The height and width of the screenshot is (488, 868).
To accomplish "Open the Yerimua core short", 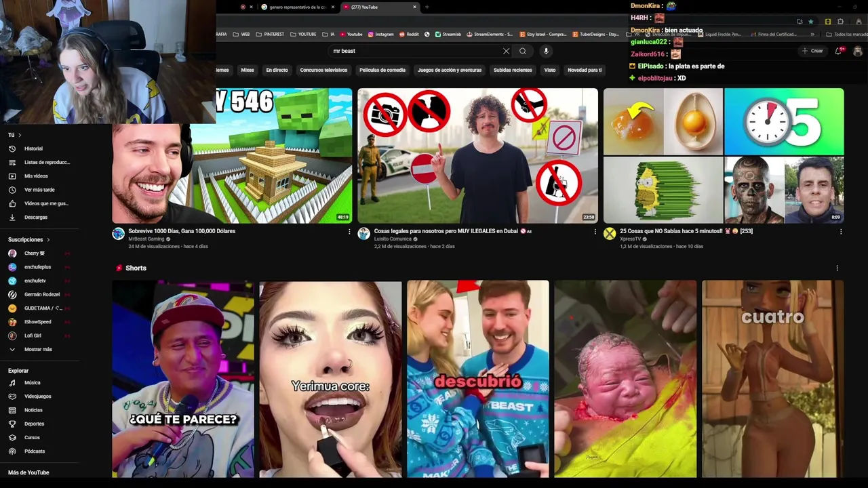I will 330,379.
